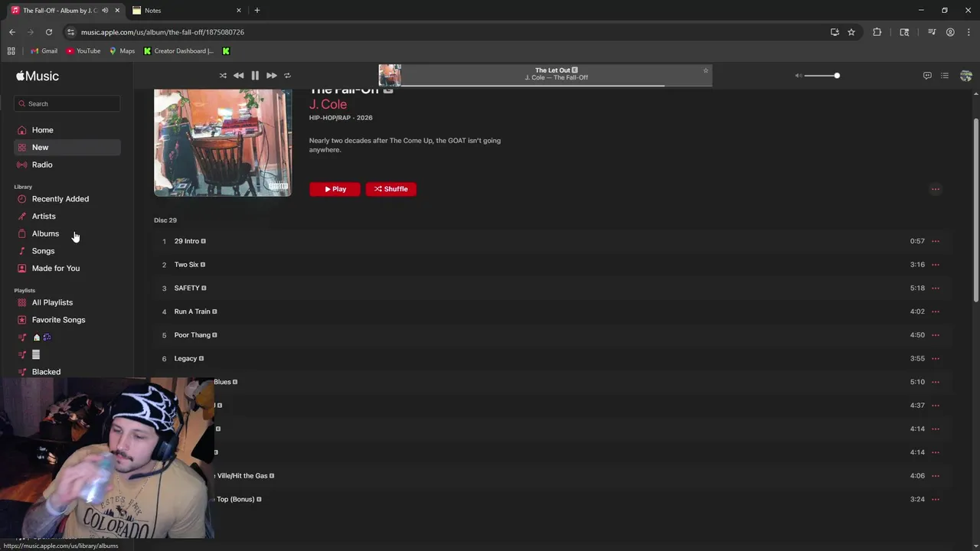
Task: Focus the Search field in sidebar
Action: [67, 103]
